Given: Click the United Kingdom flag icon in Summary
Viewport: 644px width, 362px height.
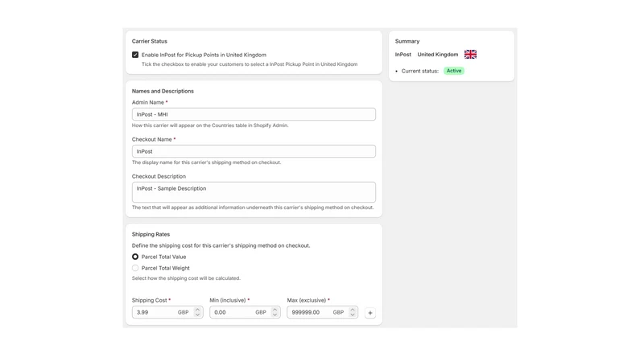Looking at the screenshot, I should pos(470,54).
